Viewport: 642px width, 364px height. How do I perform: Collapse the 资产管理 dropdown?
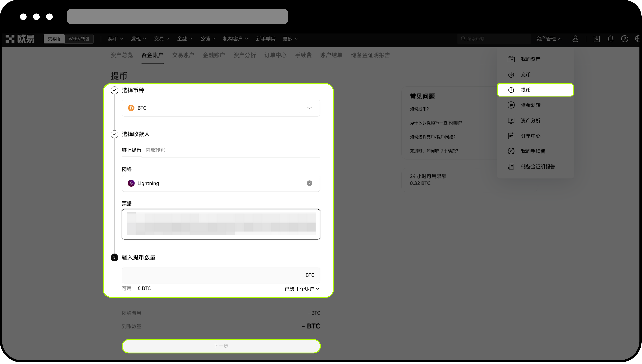coord(549,39)
